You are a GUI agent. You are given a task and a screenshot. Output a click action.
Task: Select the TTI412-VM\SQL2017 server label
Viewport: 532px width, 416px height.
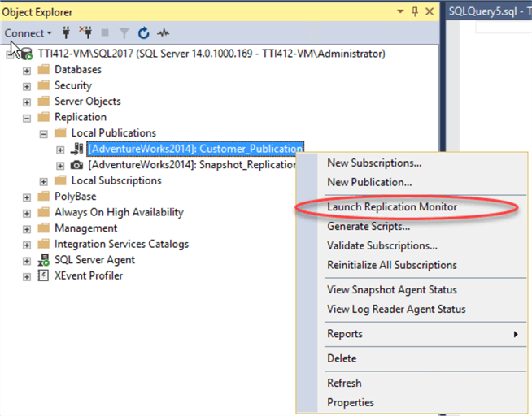211,54
